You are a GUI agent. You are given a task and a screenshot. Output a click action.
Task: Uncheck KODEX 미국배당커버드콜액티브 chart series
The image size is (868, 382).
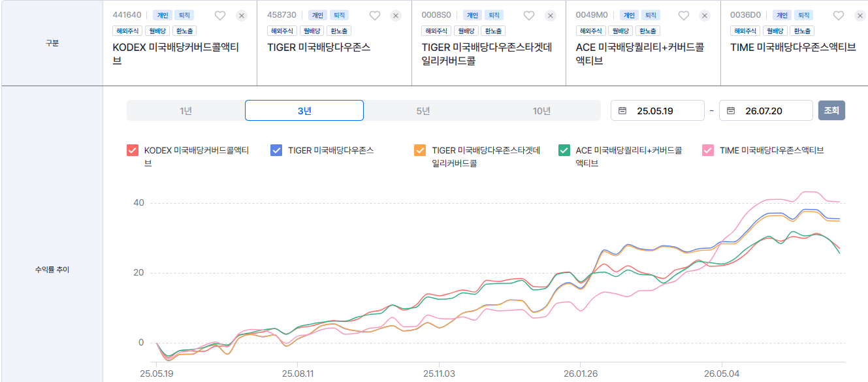tap(133, 150)
